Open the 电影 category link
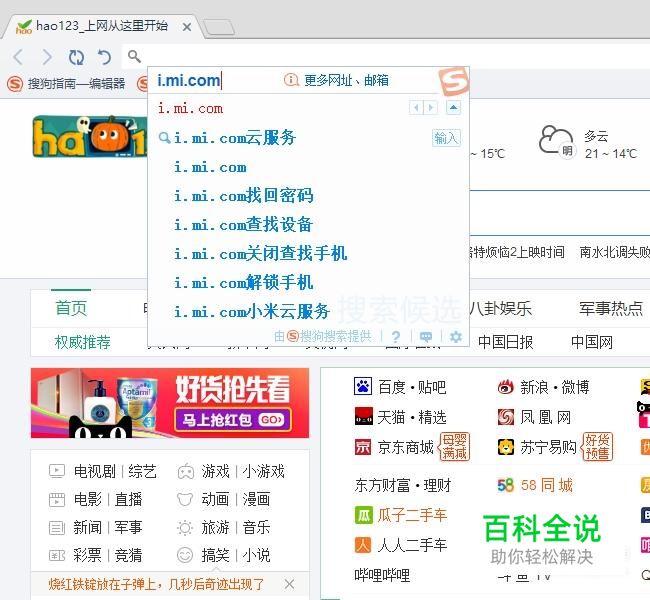The image size is (650, 600). 87,499
